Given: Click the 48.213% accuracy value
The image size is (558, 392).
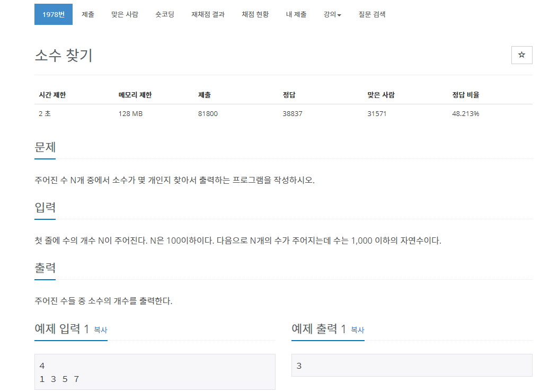Looking at the screenshot, I should 465,113.
